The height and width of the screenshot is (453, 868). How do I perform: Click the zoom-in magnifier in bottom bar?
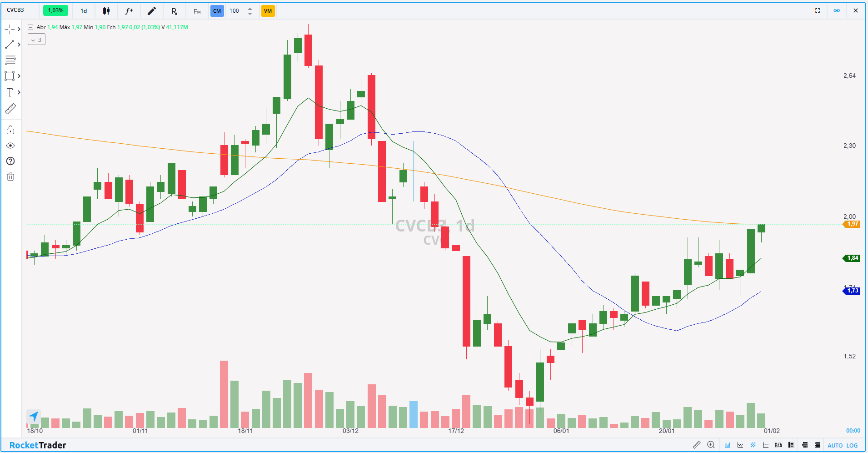[x=711, y=445]
